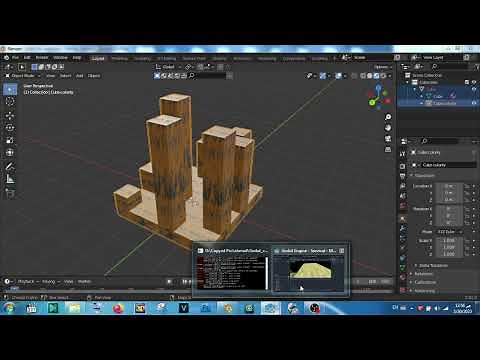Select the Scale tool
Screen dimensions: 480x360
click(10, 140)
